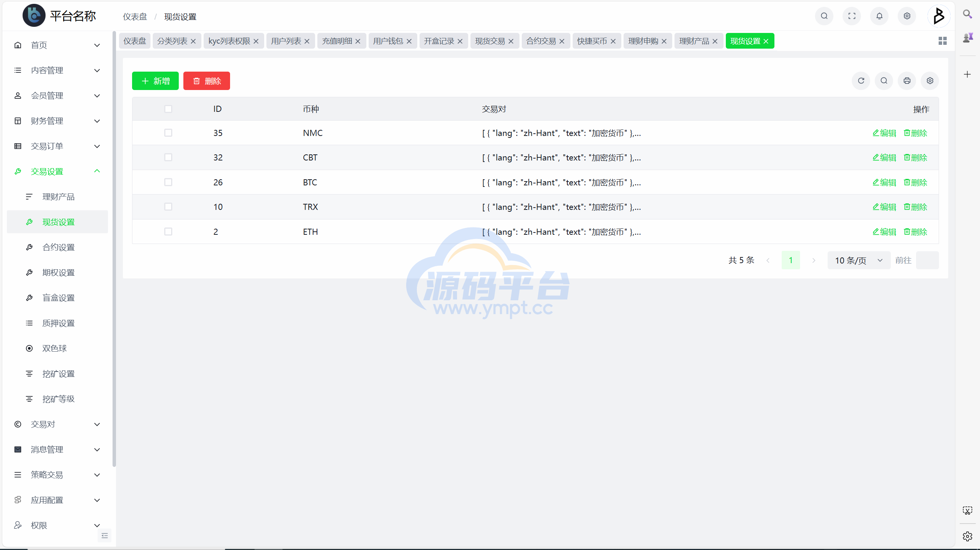Image resolution: width=980 pixels, height=550 pixels.
Task: Click the green 新增 button
Action: pyautogui.click(x=155, y=81)
